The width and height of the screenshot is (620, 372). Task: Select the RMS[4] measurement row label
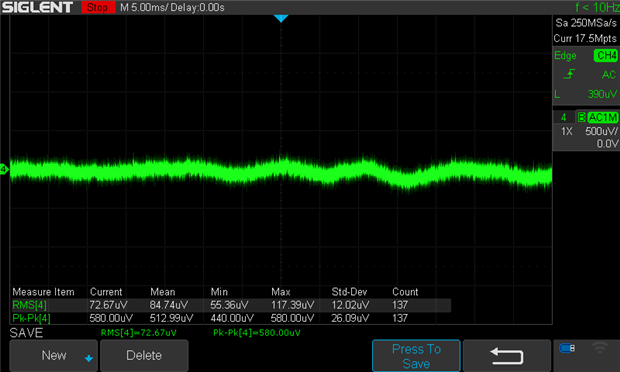30,305
